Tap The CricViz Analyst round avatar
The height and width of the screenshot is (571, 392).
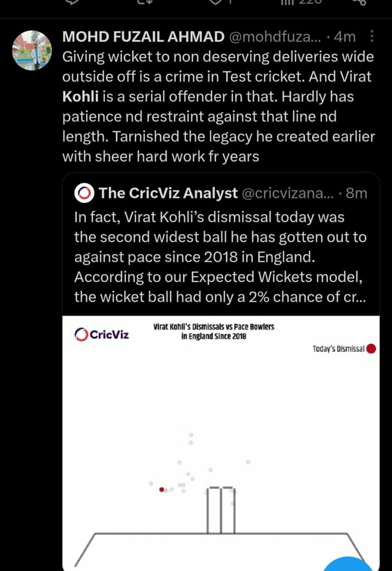tap(84, 193)
